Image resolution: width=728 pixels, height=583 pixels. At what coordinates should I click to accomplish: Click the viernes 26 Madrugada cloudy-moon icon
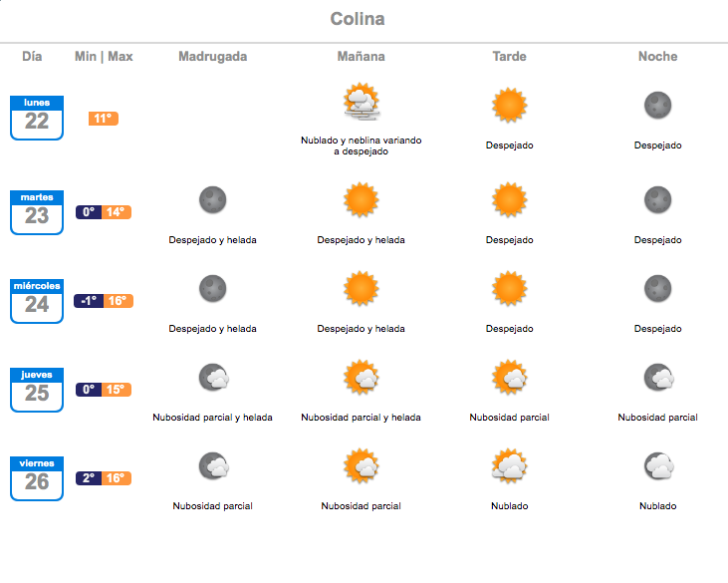[213, 466]
